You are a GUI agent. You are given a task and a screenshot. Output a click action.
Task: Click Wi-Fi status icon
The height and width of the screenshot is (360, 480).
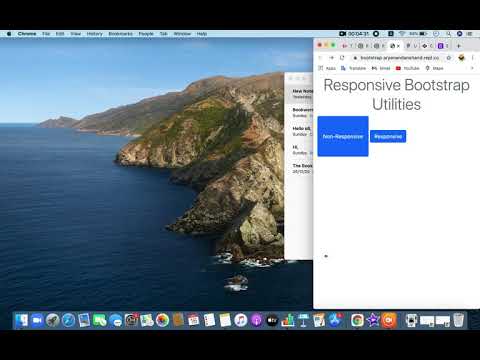402,34
